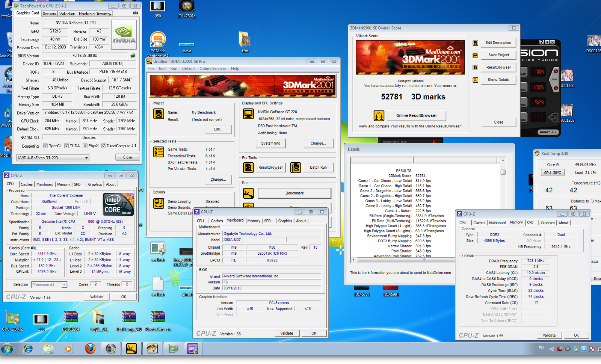
Task: Click the Details results vertical scrollbar thumb
Action: [503, 172]
